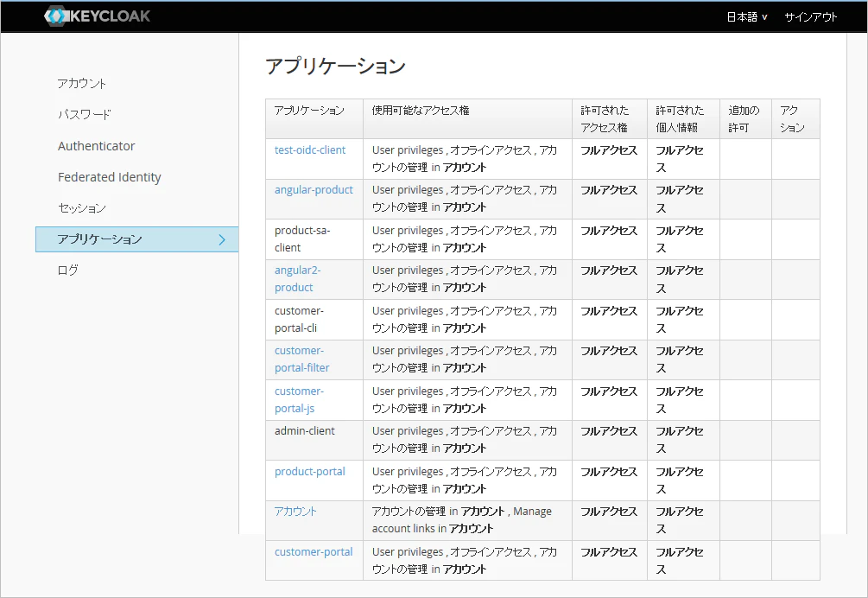
Task: Click the chevron arrow beside sidebar アプリケーション
Action: (x=222, y=239)
